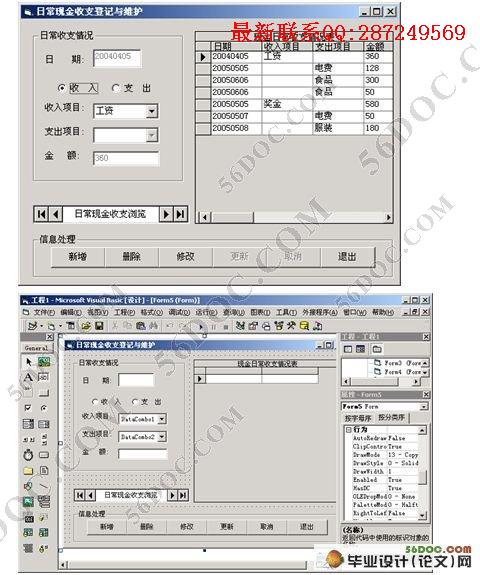Viewport: 480px width, 575px height.
Task: Expand the DataCombo1 dropdown arrow
Action: click(162, 419)
